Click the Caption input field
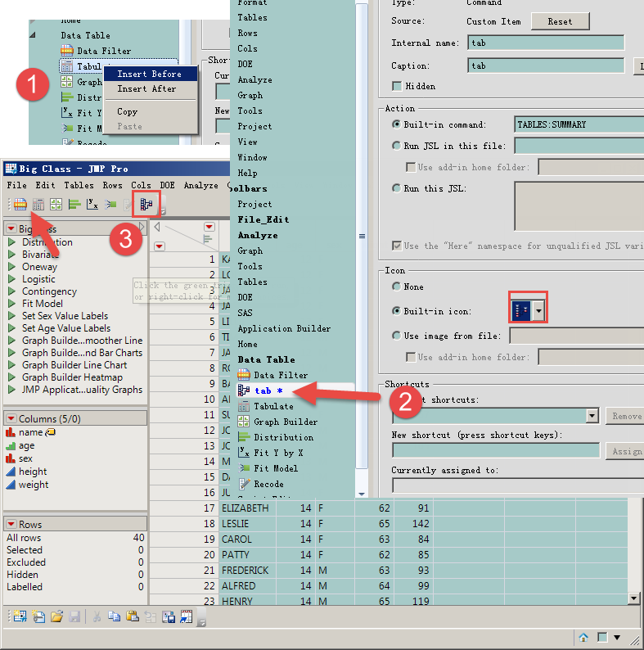644x650 pixels. pos(546,65)
